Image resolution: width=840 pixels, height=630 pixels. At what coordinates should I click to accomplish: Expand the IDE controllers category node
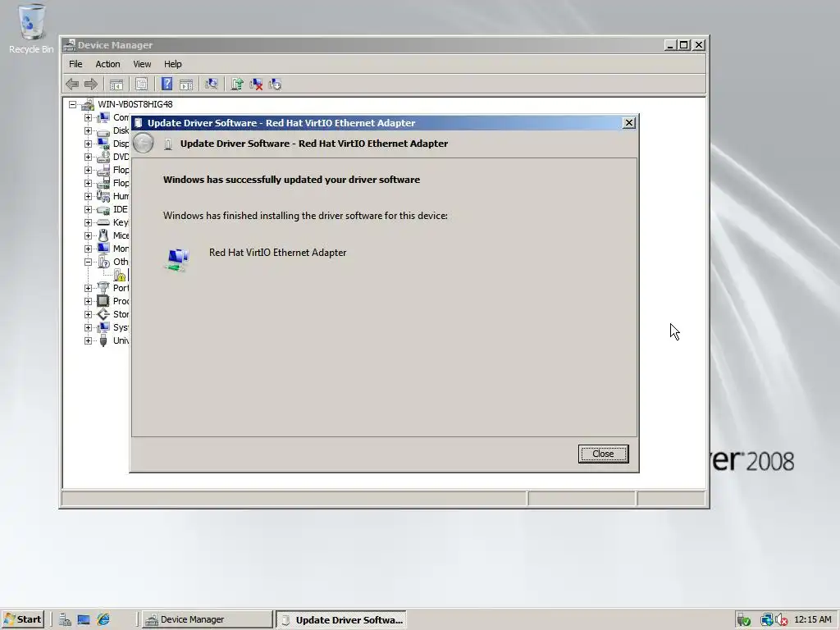88,209
